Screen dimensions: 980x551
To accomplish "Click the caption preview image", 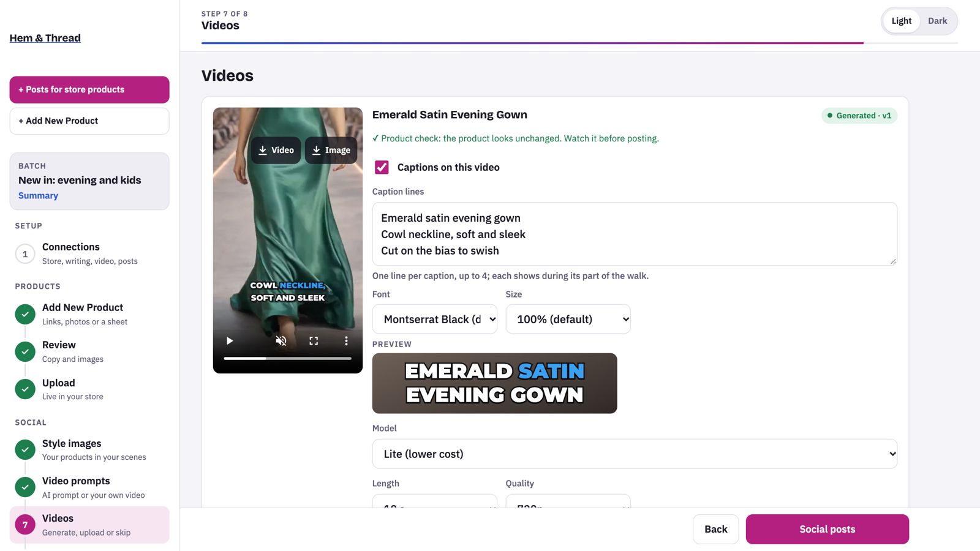I will click(494, 383).
